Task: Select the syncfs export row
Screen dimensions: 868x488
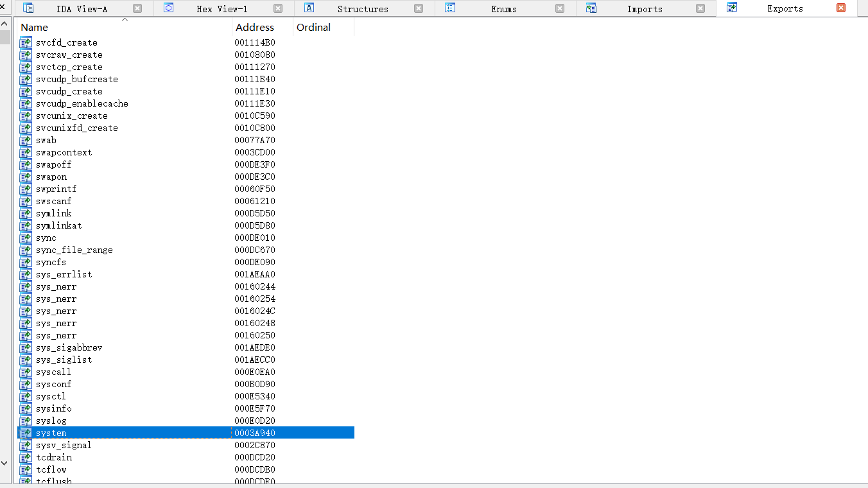Action: tap(186, 262)
